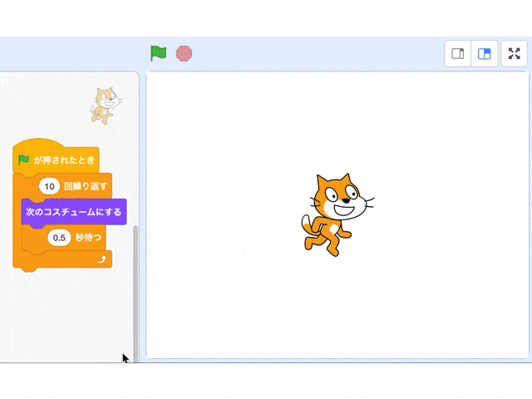Select the 次のコスチュームにする block

click(74, 212)
